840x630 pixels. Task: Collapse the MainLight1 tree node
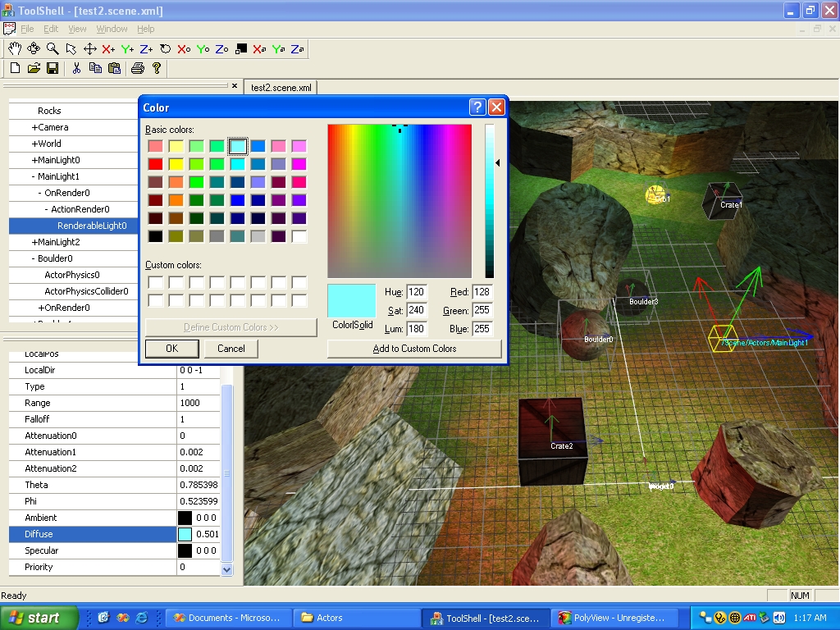coord(34,176)
